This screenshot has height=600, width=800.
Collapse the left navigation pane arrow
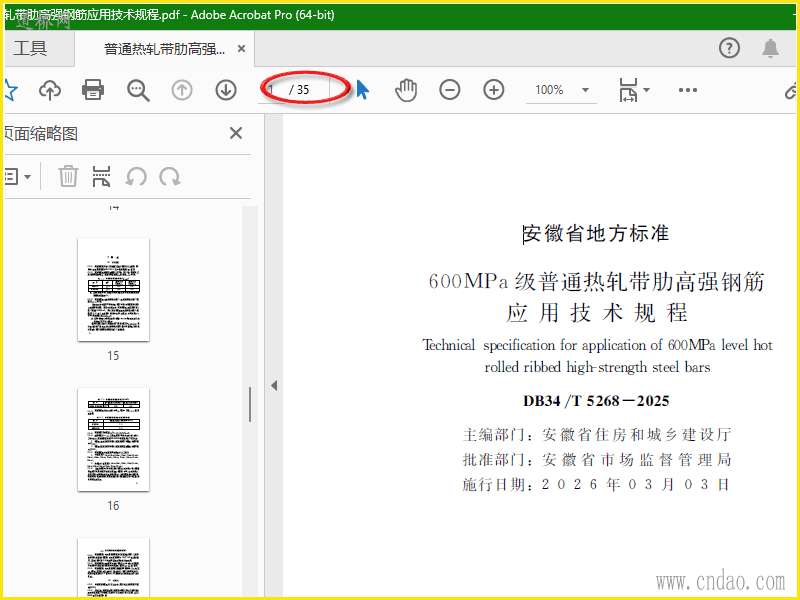[x=273, y=385]
